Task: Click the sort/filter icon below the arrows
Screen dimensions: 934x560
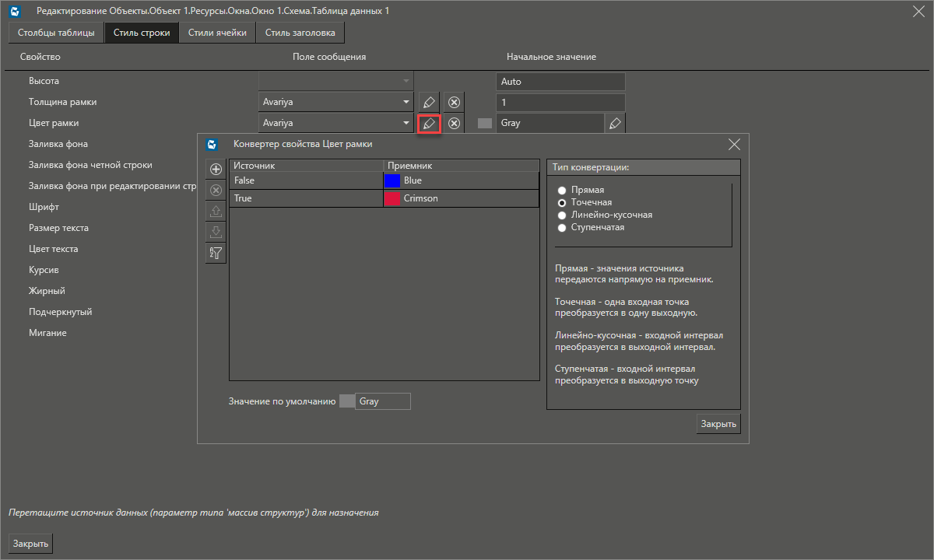Action: pyautogui.click(x=216, y=252)
